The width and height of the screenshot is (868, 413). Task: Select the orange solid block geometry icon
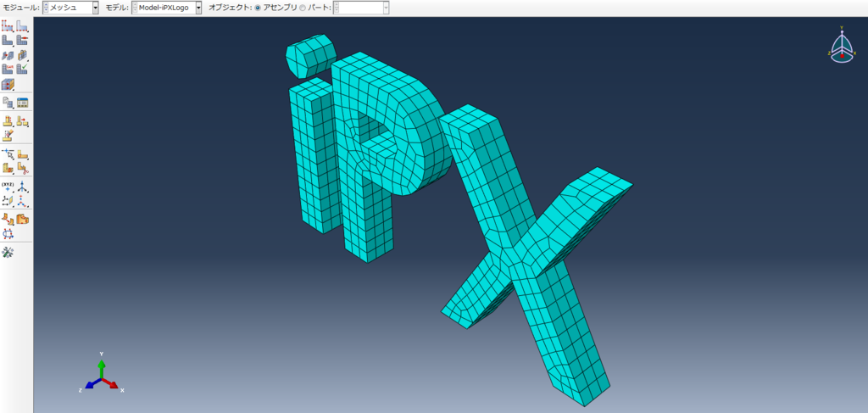pos(22,220)
